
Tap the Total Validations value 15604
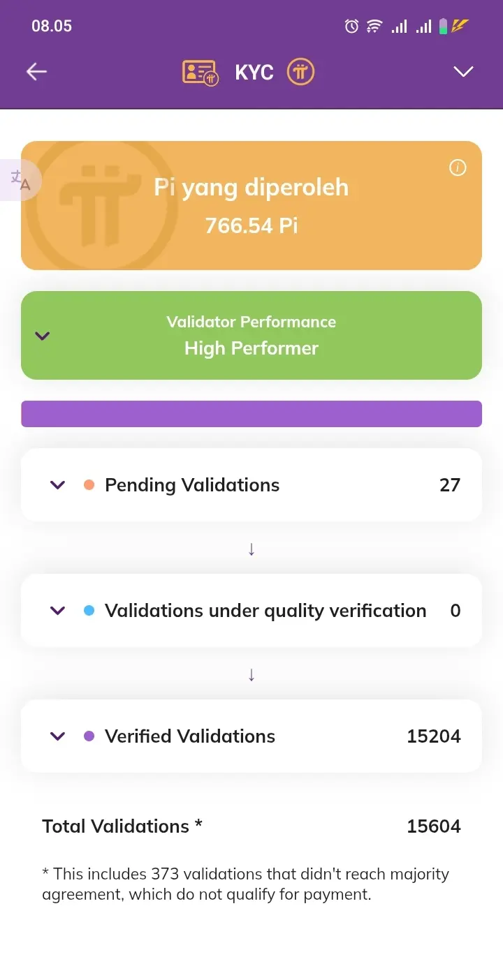coord(434,826)
